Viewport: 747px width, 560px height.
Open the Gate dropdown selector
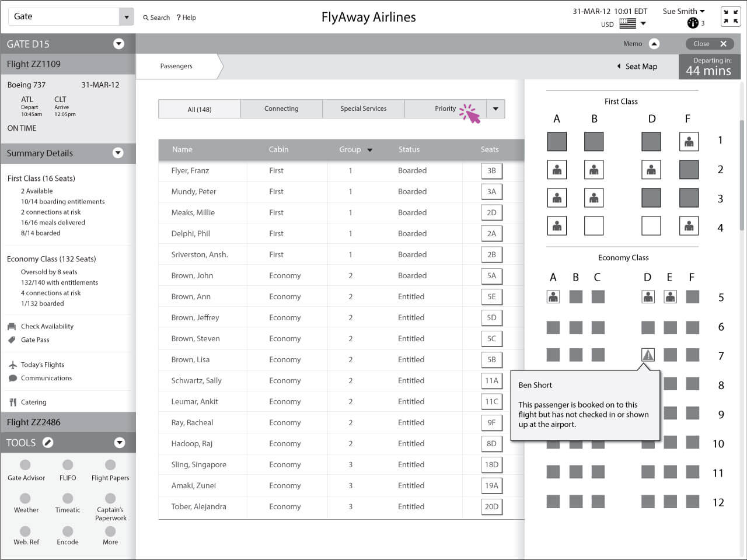(126, 17)
